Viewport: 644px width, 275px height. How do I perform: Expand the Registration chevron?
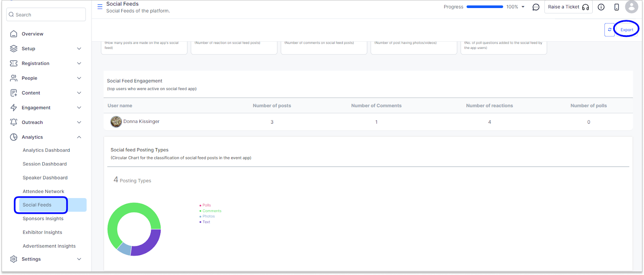coord(79,63)
